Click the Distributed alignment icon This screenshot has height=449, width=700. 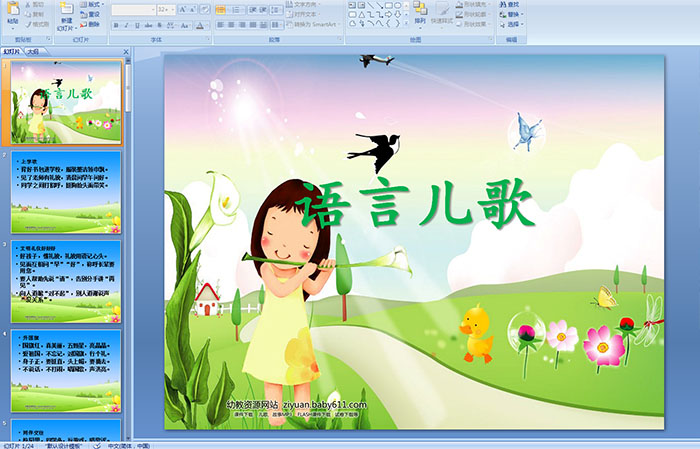(263, 25)
